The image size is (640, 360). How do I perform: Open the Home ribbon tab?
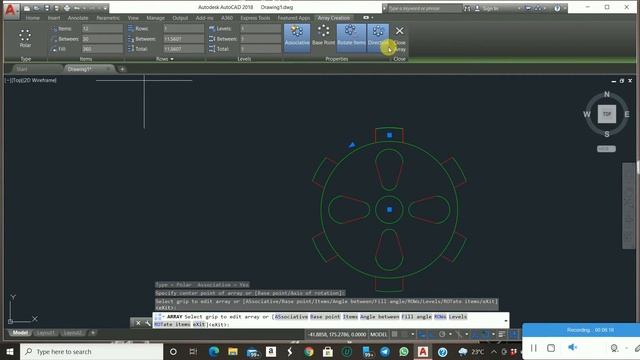coord(33,18)
